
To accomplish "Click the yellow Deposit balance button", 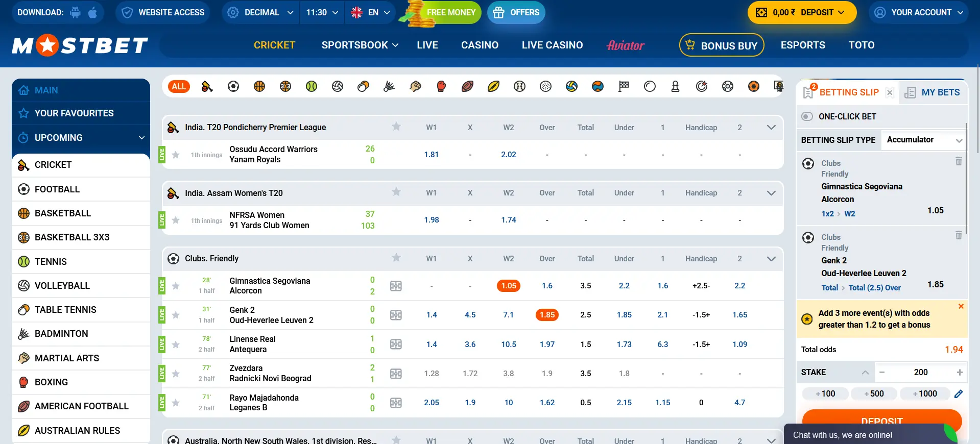I will [x=802, y=12].
